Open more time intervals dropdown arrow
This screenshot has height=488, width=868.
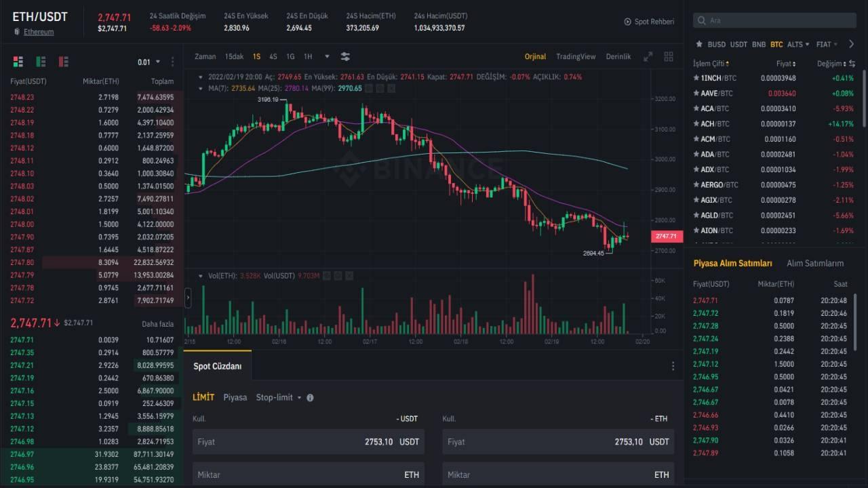tap(327, 56)
